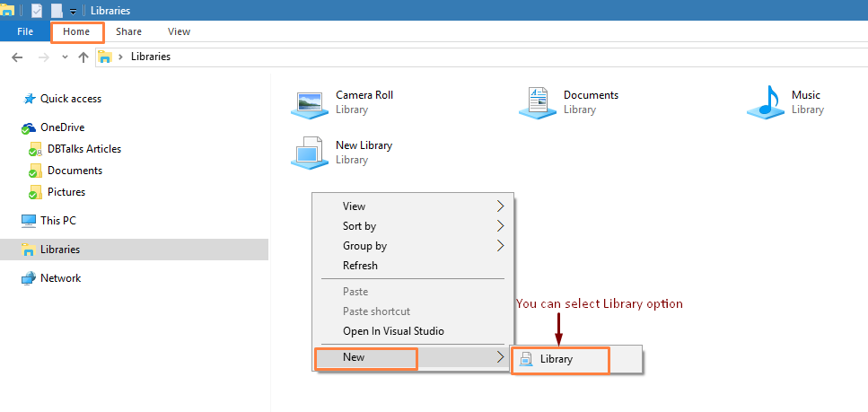
Task: Open DBTalks Articles folder under OneDrive
Action: [83, 149]
